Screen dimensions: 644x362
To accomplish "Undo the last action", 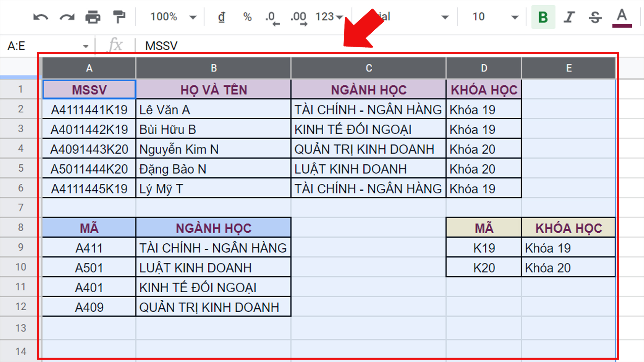I will point(40,17).
